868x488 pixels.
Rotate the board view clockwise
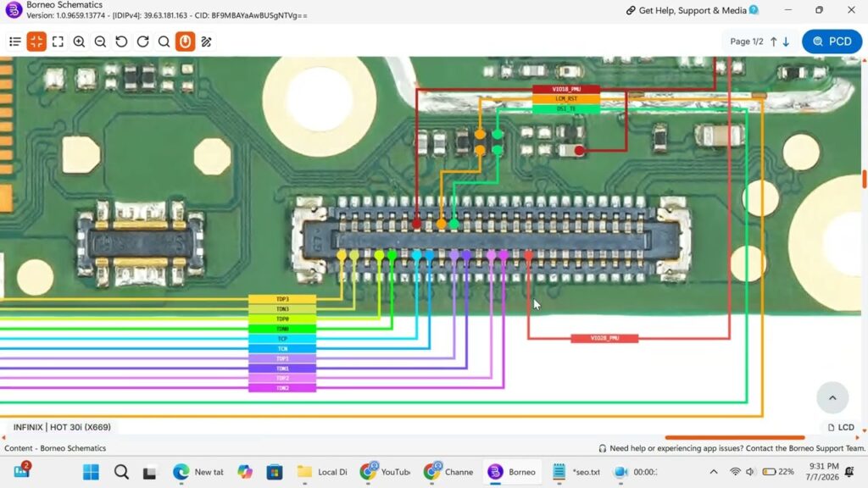pyautogui.click(x=142, y=42)
